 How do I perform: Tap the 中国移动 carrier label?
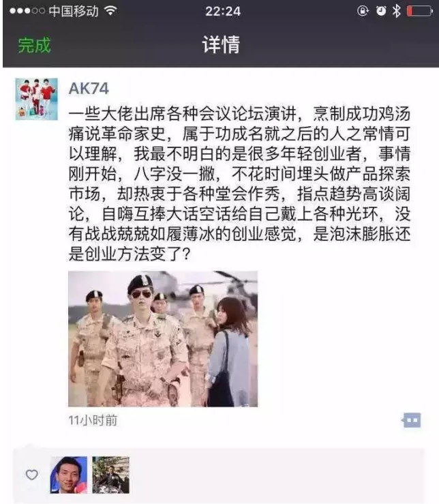tap(74, 11)
